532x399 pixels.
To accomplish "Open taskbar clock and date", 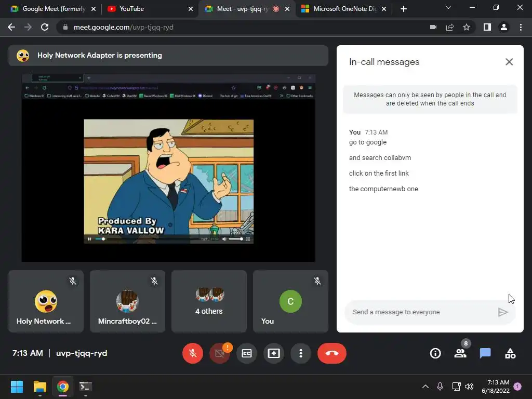I will pyautogui.click(x=496, y=387).
